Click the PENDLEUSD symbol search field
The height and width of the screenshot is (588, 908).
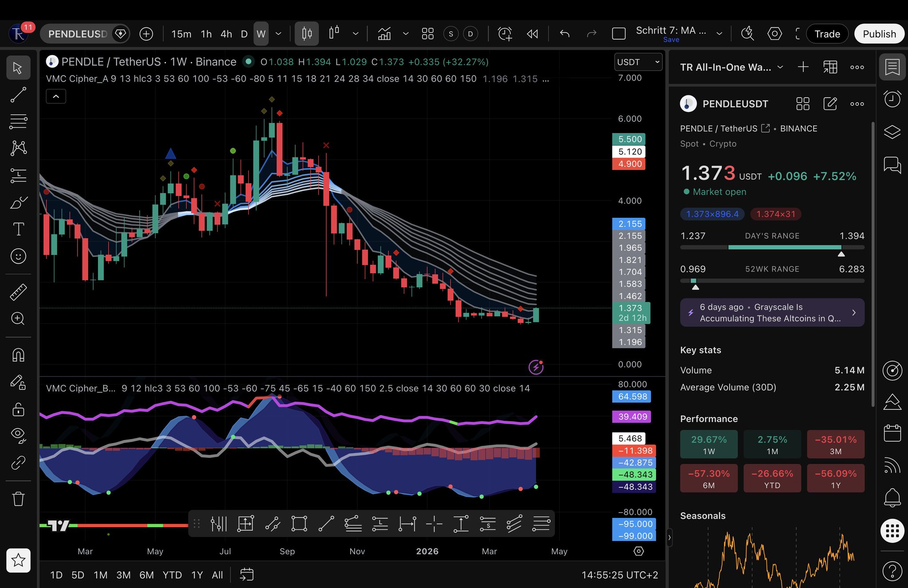click(78, 34)
